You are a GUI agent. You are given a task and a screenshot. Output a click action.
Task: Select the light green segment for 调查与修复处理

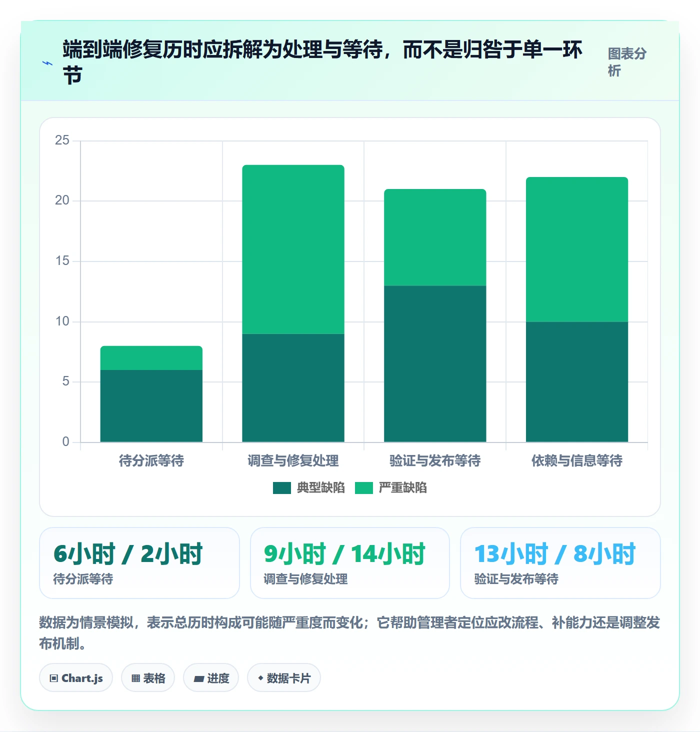(293, 249)
